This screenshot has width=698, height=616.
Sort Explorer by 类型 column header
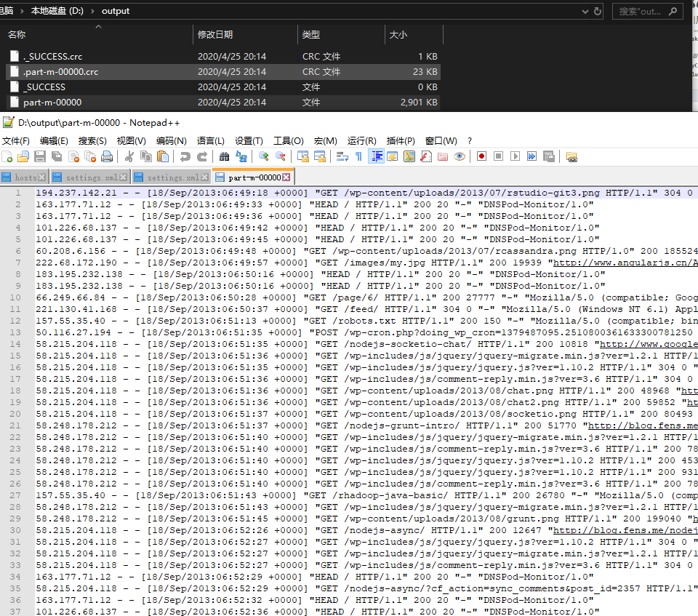(x=341, y=34)
